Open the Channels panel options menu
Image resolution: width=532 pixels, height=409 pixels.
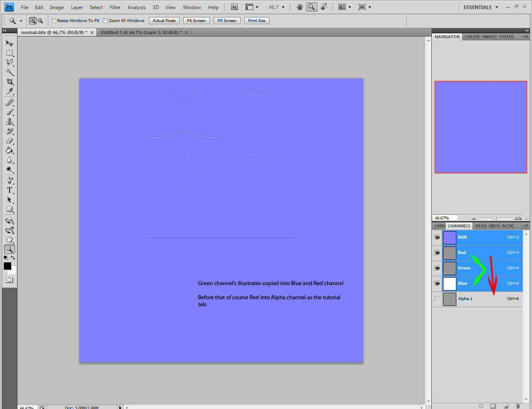[x=525, y=226]
